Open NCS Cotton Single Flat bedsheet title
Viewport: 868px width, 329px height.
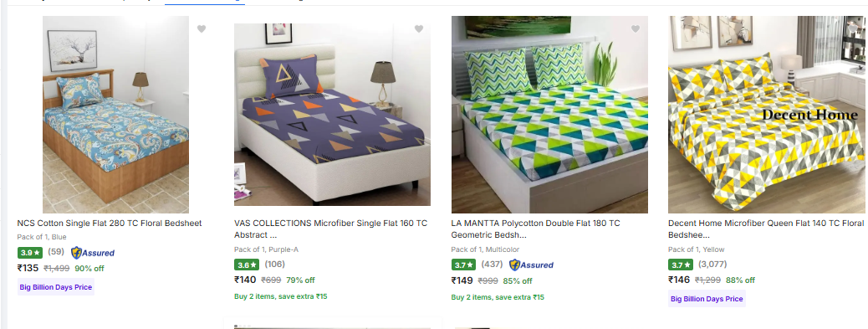click(x=110, y=224)
